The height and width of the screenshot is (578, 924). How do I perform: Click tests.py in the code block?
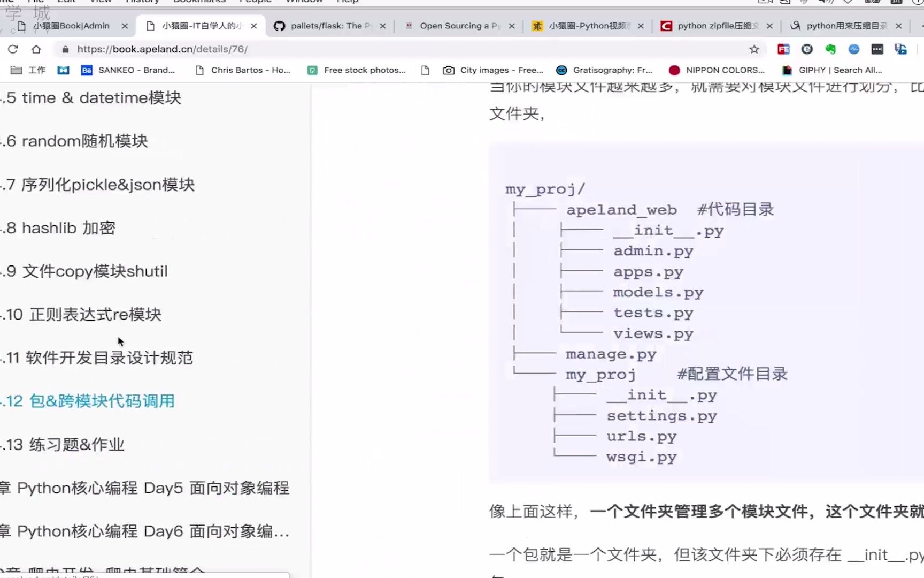click(x=653, y=313)
